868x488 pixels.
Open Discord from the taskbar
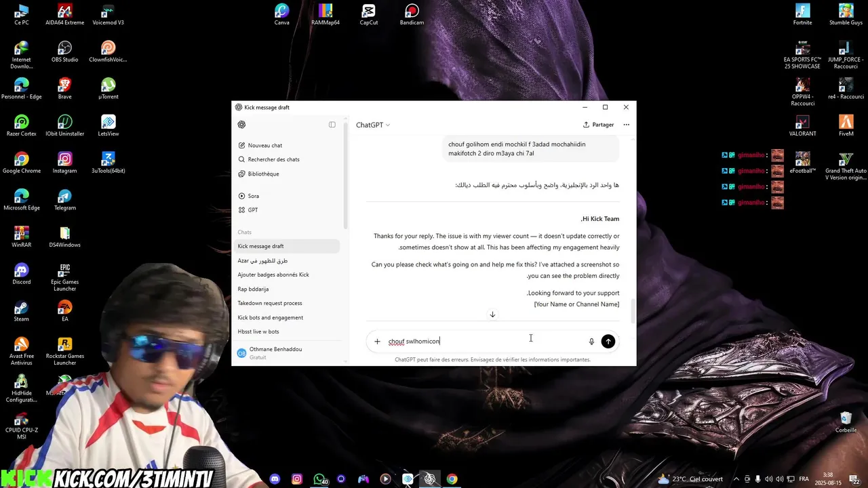click(275, 479)
